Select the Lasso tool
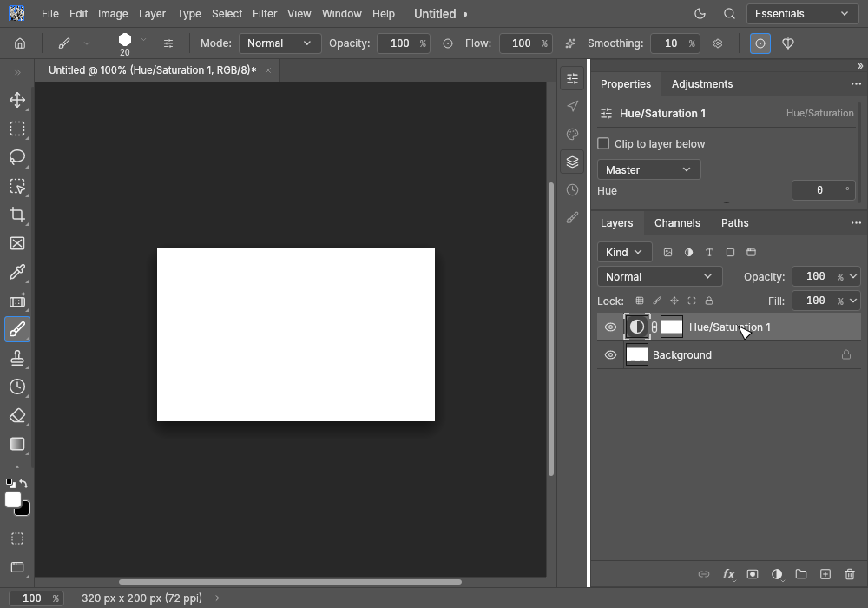The image size is (868, 608). pos(17,157)
